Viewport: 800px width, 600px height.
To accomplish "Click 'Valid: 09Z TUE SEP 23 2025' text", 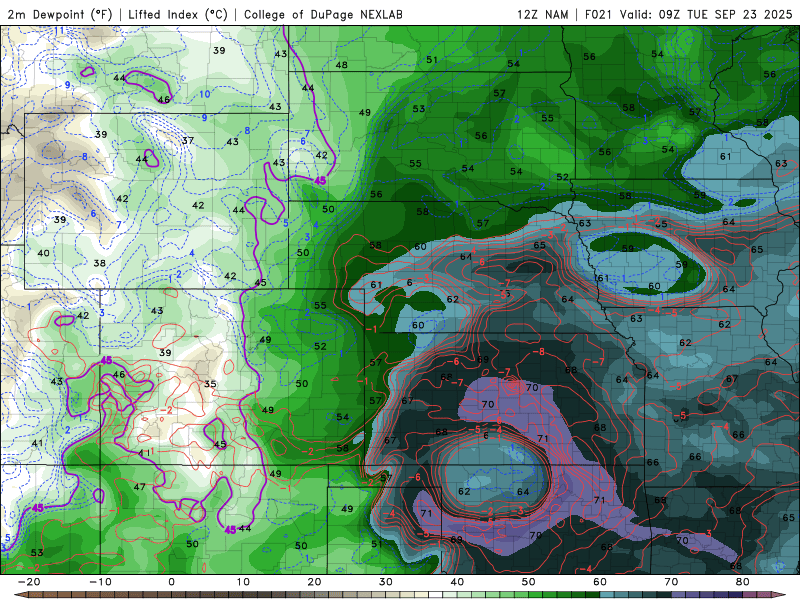I will pos(706,14).
